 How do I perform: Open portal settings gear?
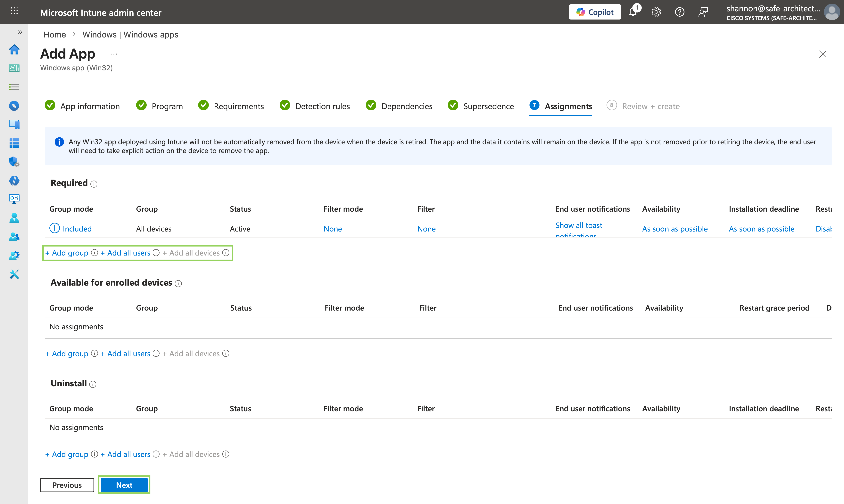656,12
